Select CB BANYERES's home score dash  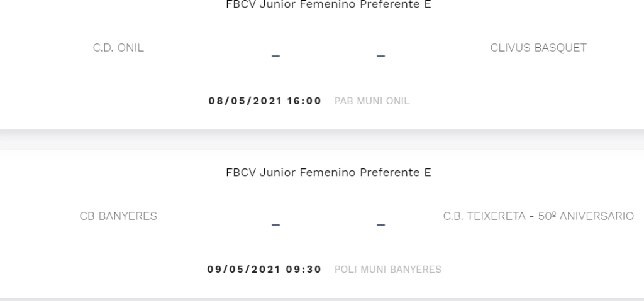pos(275,224)
